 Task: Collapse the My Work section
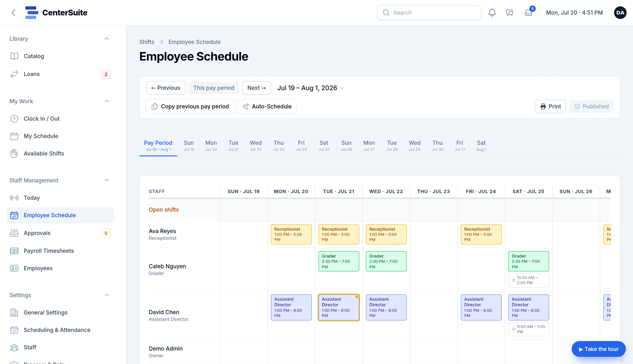[107, 101]
